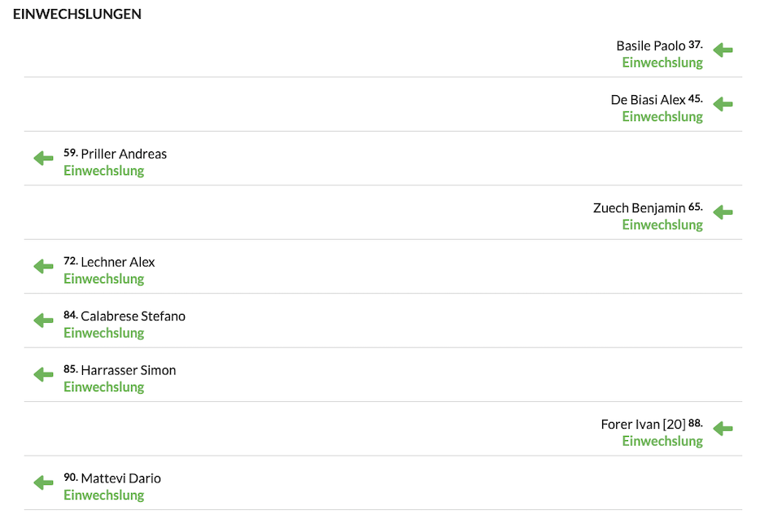The width and height of the screenshot is (773, 532).
Task: Click the green arrow beside Harrasser Simon
Action: point(43,374)
